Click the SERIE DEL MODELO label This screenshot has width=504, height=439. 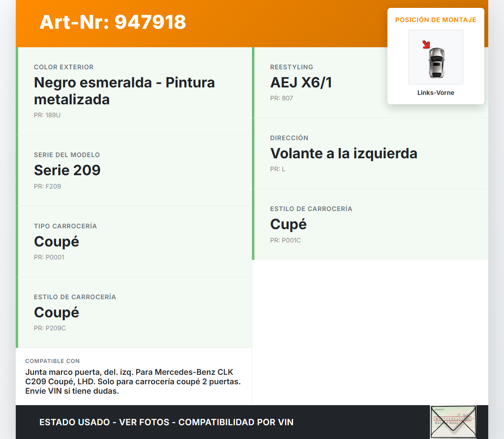pos(67,155)
